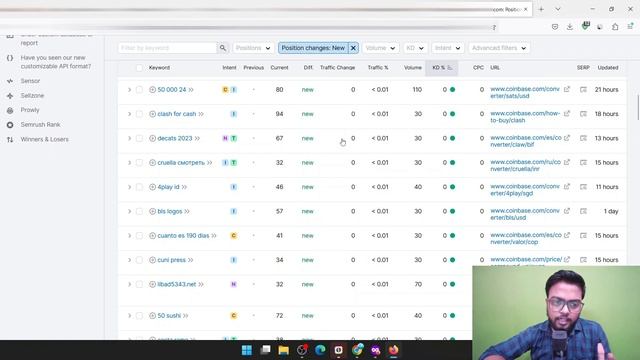Check the row checkbox for bls logos
Screen dimensions: 640x360
click(139, 211)
